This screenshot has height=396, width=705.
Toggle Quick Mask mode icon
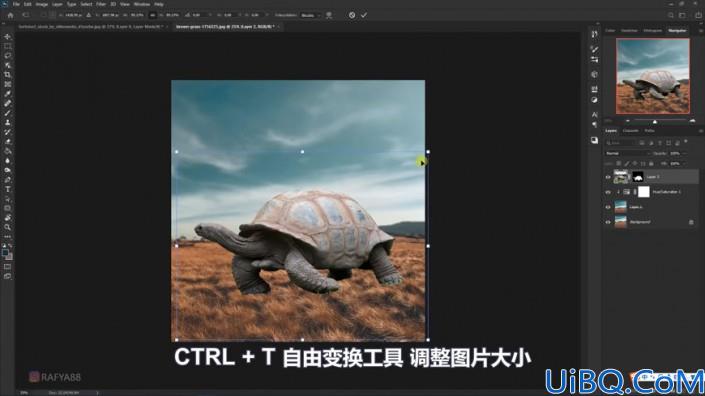[x=8, y=267]
